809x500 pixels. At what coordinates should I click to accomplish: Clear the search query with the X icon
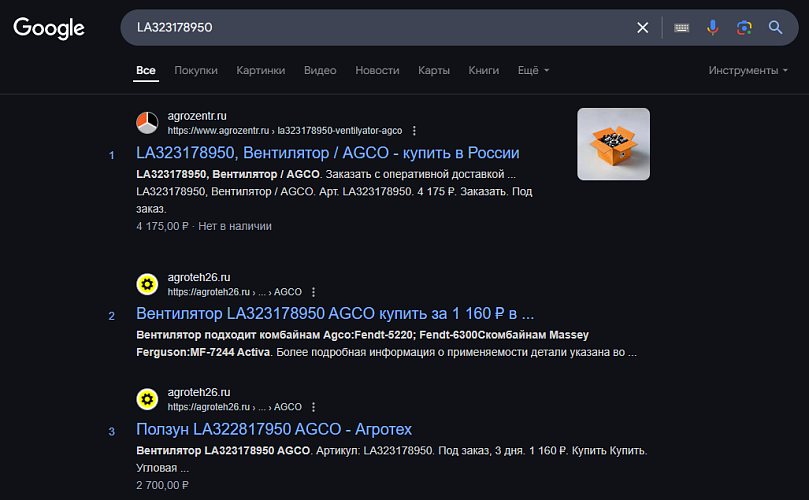642,28
